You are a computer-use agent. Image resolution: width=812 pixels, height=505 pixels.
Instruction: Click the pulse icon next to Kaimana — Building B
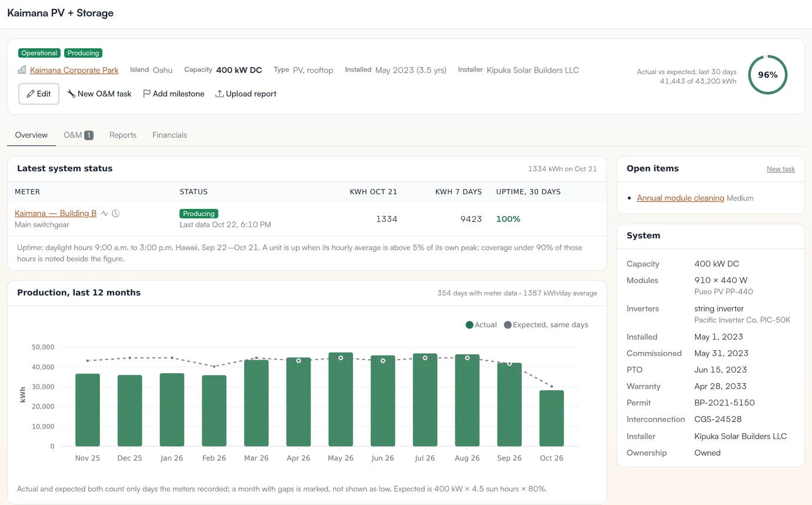(x=105, y=214)
